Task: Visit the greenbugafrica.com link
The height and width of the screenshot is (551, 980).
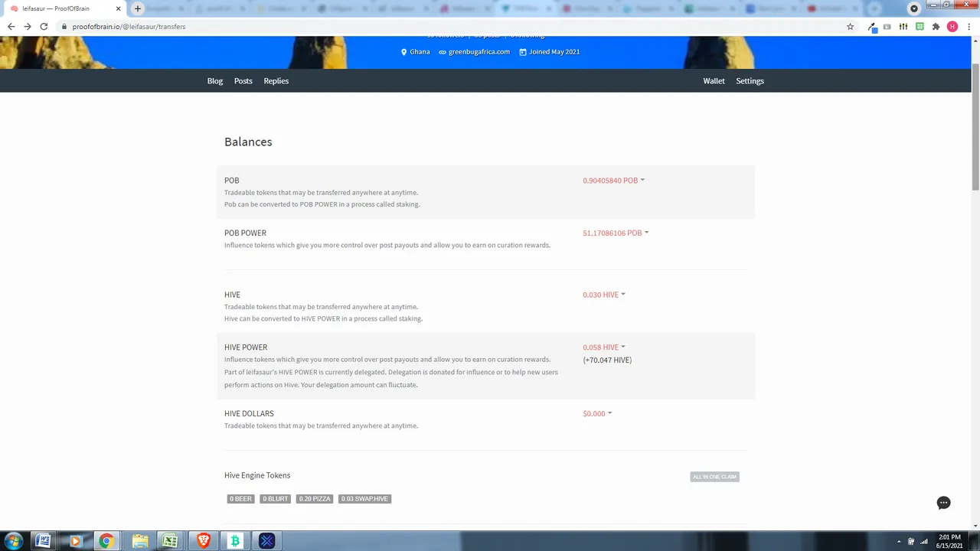Action: click(x=479, y=52)
